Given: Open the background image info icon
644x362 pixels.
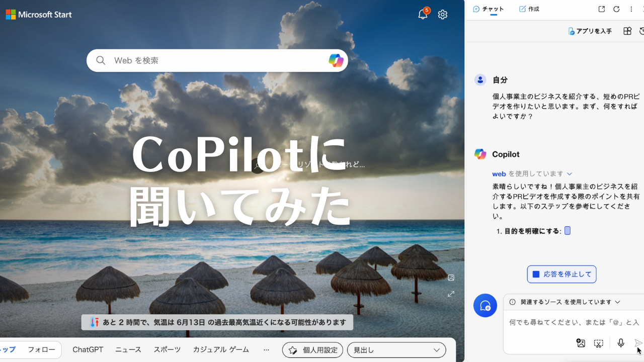Looking at the screenshot, I should coord(451,278).
